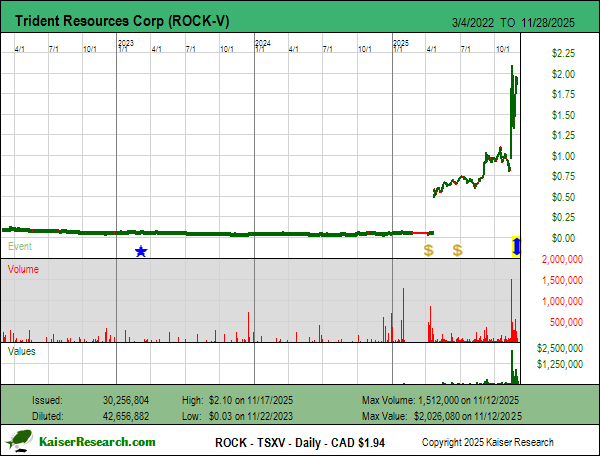The width and height of the screenshot is (600, 456).
Task: Select the $1.00 price axis label
Action: [x=563, y=156]
